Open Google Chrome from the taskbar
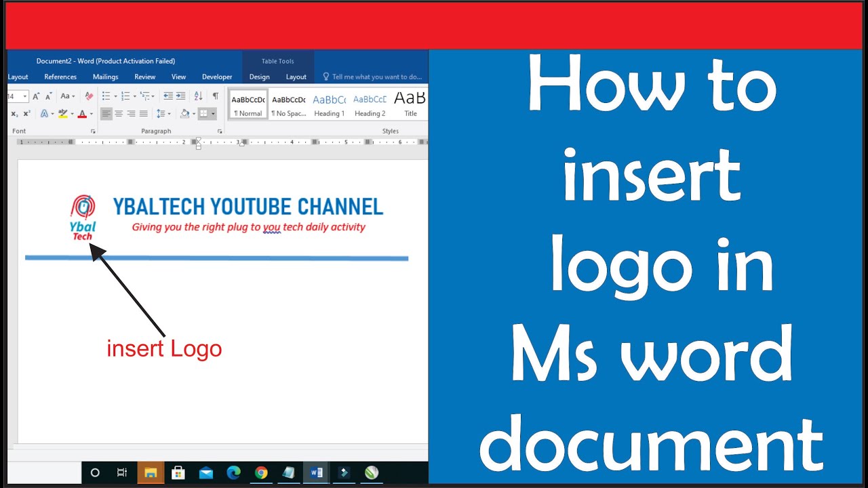Image resolution: width=868 pixels, height=488 pixels. pyautogui.click(x=261, y=472)
